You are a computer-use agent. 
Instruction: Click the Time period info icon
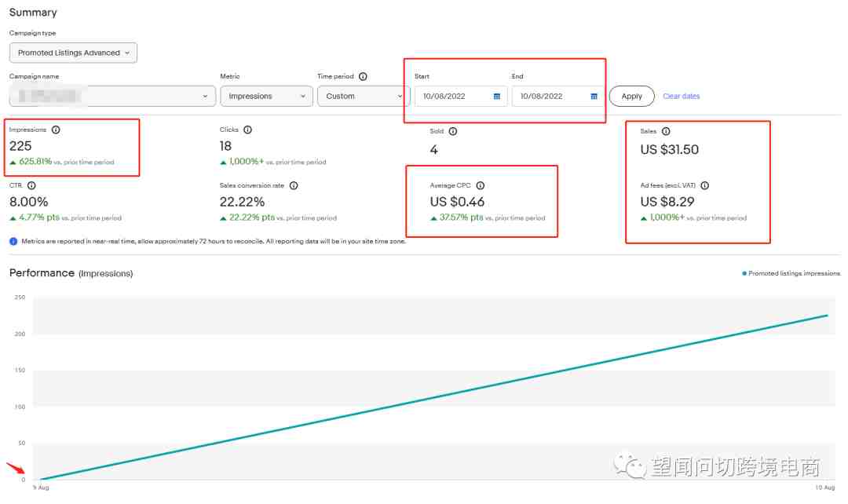click(363, 76)
